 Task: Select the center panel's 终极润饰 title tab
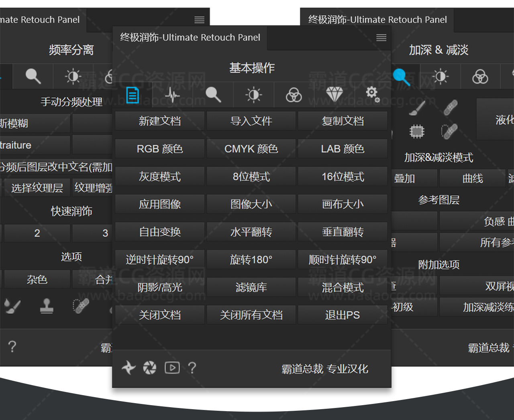[190, 38]
